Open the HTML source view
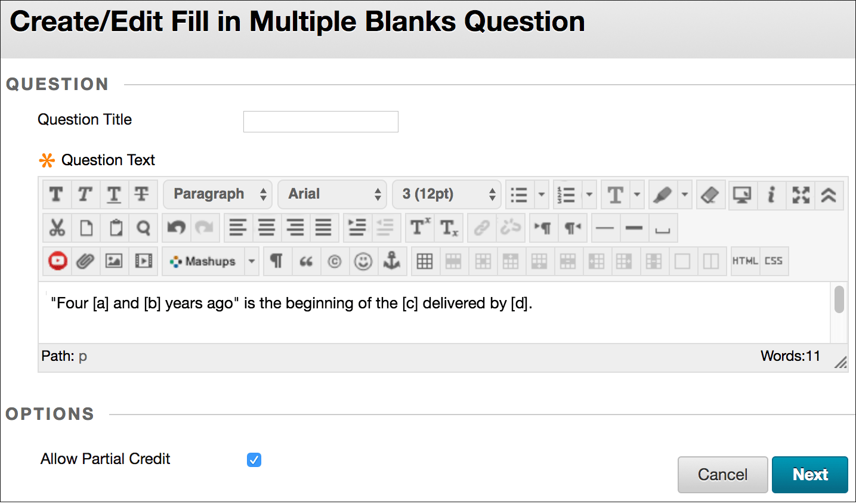The width and height of the screenshot is (856, 504). pyautogui.click(x=745, y=261)
